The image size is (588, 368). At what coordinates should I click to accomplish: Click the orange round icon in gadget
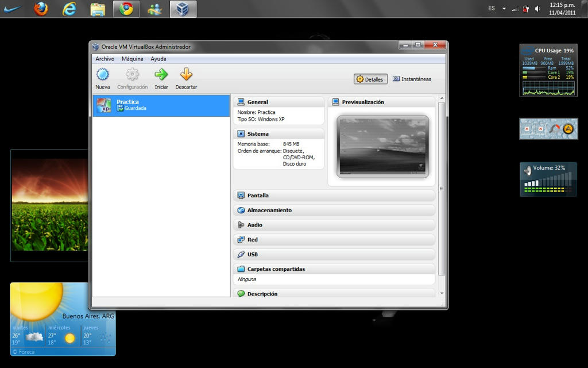coord(568,129)
